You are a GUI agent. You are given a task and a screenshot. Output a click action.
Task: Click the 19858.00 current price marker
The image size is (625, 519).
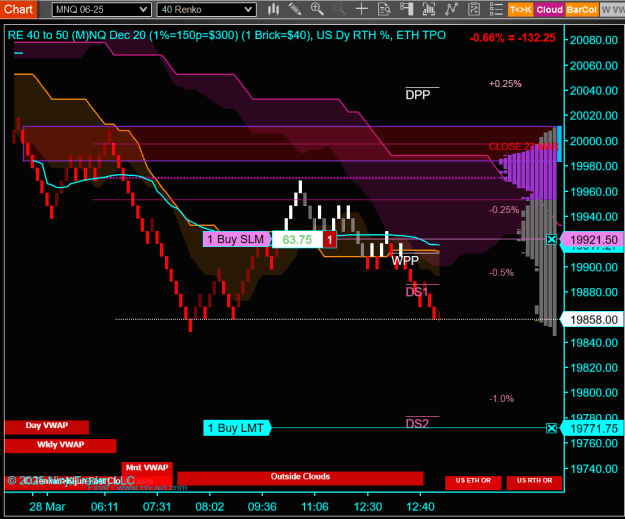tap(593, 320)
